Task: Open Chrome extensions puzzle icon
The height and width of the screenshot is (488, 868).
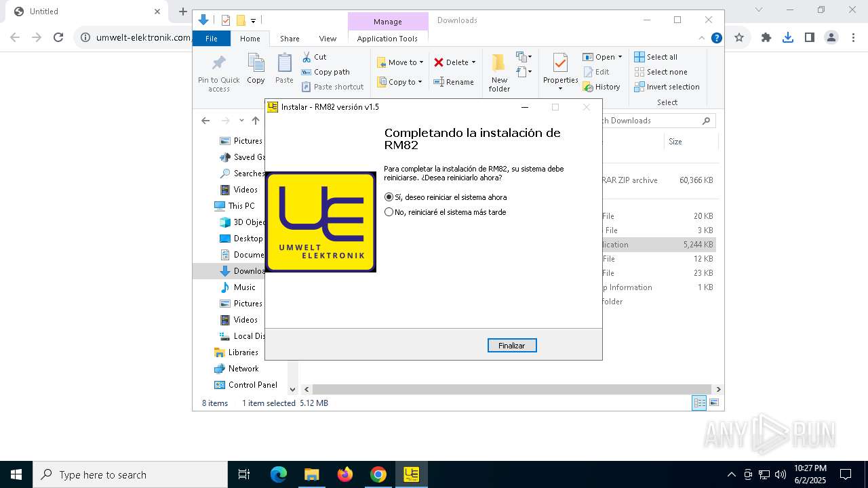Action: [x=766, y=38]
